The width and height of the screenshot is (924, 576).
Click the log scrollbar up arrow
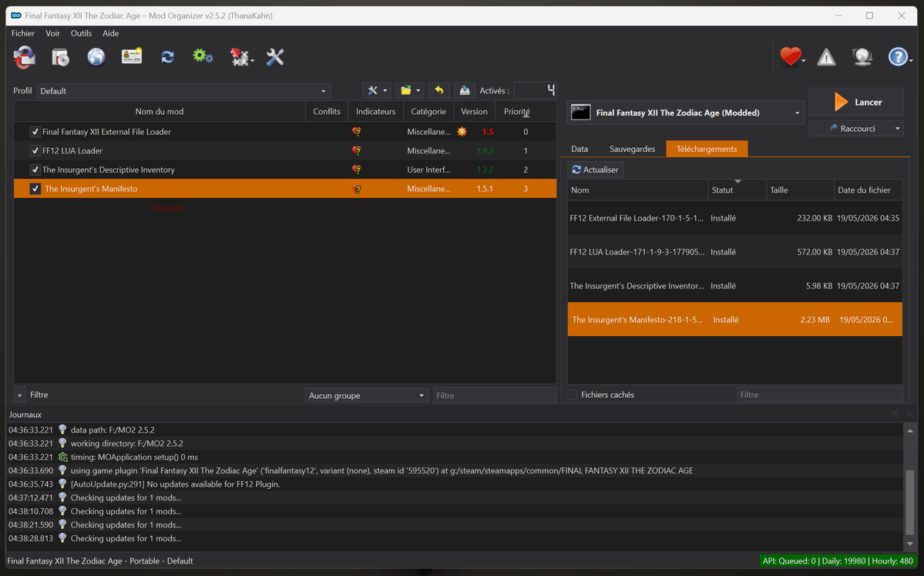coord(910,432)
